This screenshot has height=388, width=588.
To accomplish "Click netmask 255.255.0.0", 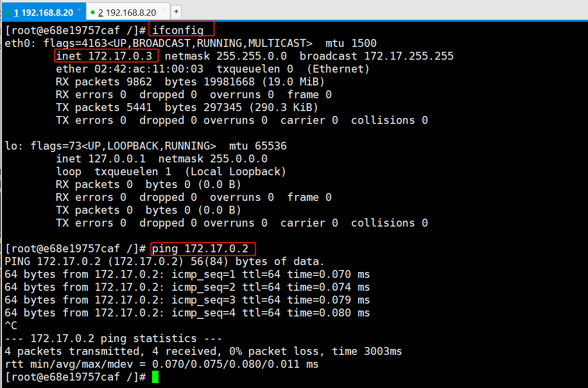I will pyautogui.click(x=226, y=56).
